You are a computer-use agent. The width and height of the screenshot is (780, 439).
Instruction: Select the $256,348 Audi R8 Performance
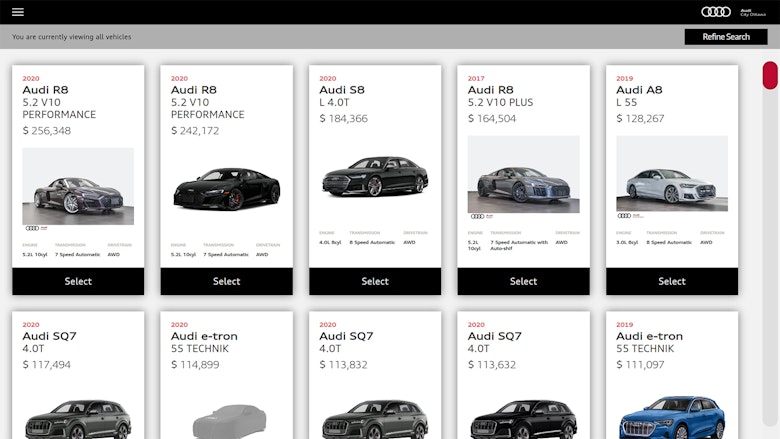click(78, 281)
